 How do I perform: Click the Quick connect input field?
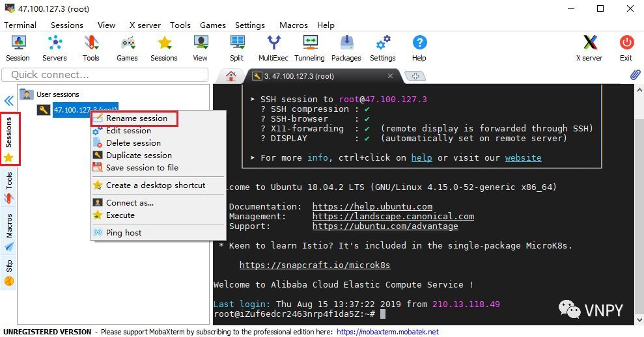coord(105,75)
